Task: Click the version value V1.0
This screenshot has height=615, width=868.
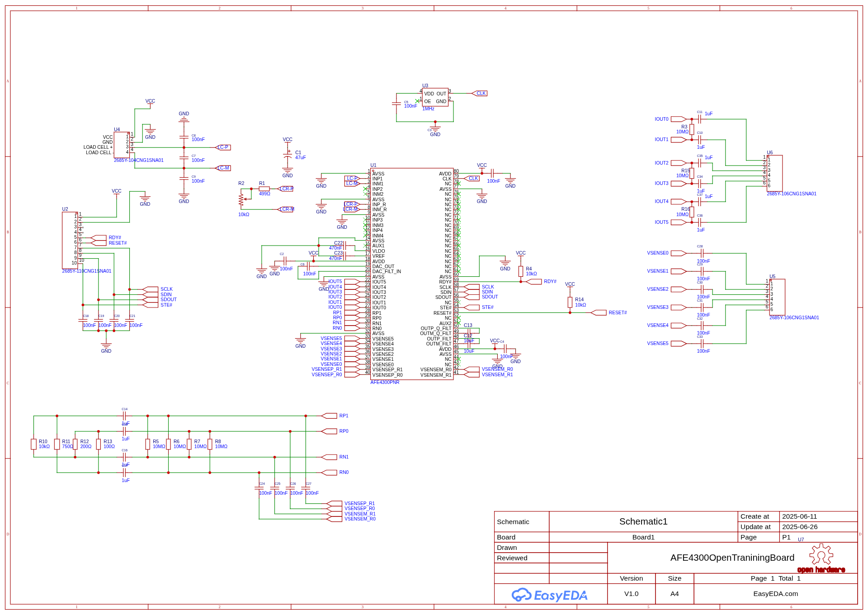Action: click(x=631, y=594)
